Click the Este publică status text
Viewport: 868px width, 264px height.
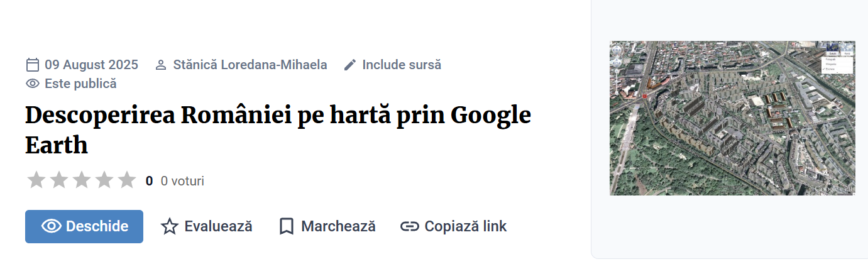click(80, 84)
